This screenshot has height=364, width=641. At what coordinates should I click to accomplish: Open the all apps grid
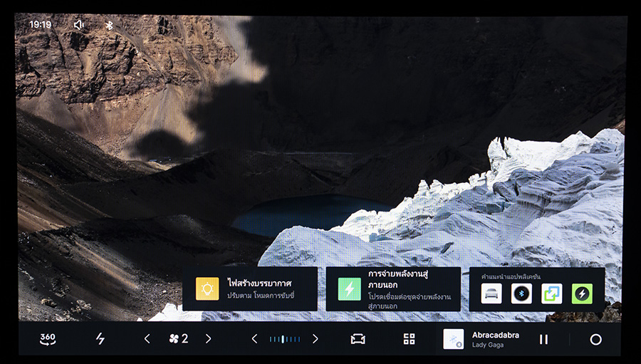(x=409, y=339)
